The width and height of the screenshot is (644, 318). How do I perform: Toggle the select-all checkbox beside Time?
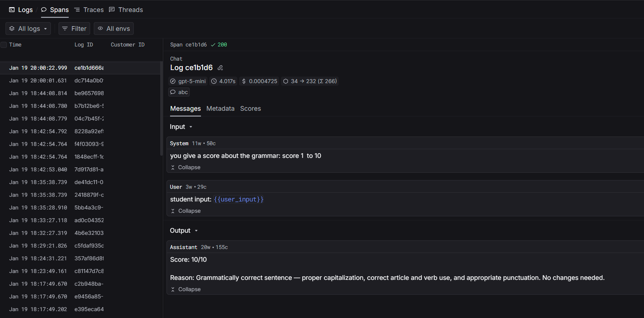4,45
